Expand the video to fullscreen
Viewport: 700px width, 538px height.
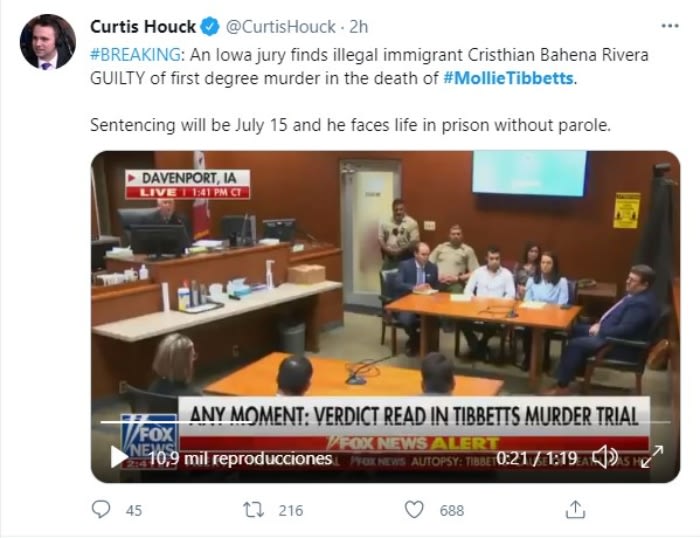[652, 457]
